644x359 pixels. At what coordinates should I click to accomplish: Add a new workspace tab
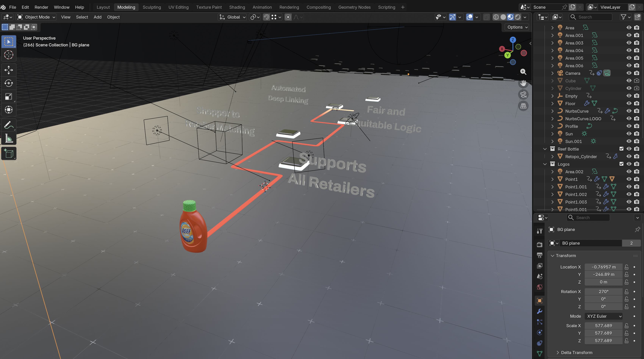pos(403,7)
